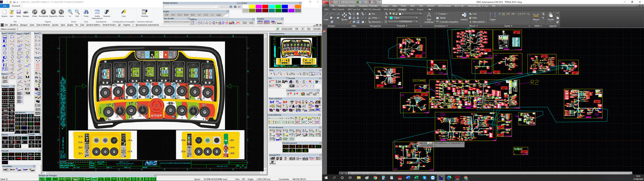Click the Misura measure tool

pyautogui.click(x=536, y=17)
